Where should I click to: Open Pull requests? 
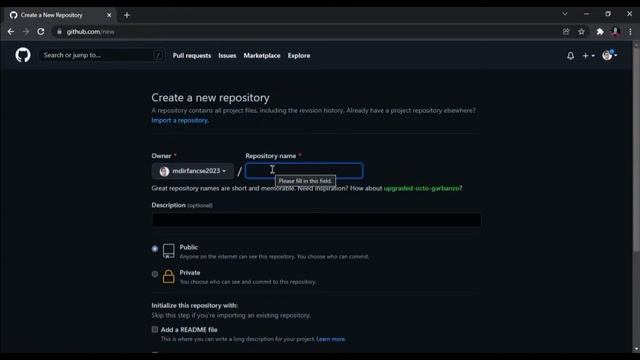(x=192, y=56)
